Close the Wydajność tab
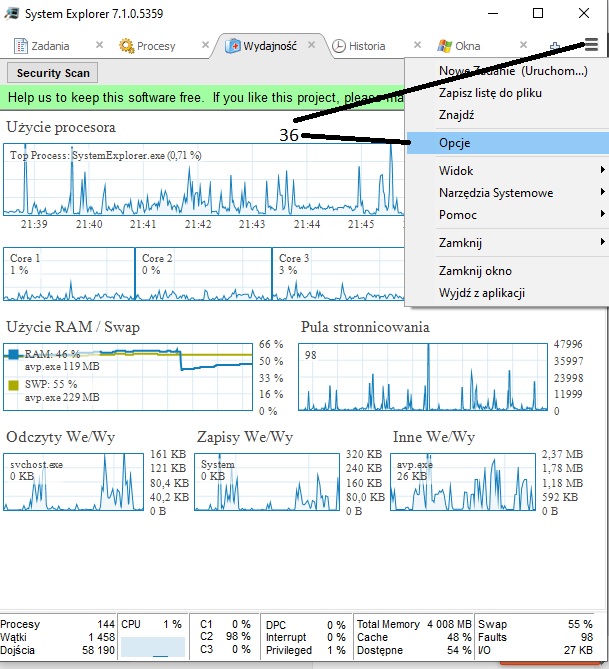This screenshot has width=609, height=669. (312, 44)
